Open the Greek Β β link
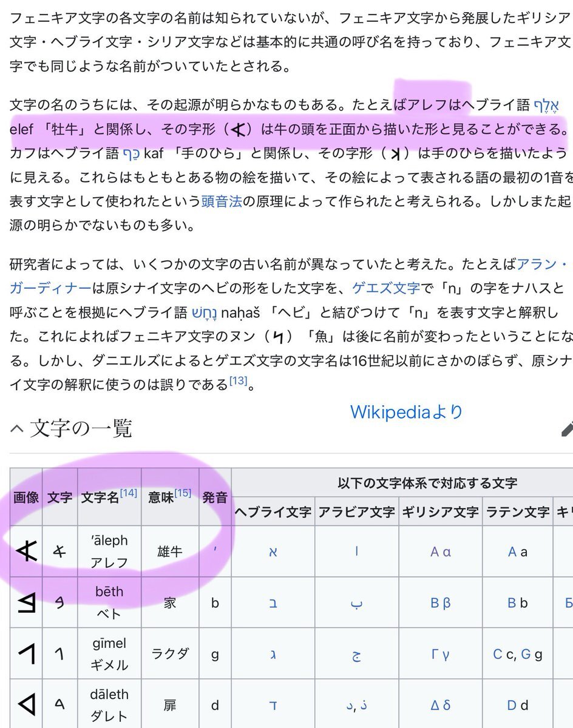 click(x=440, y=603)
